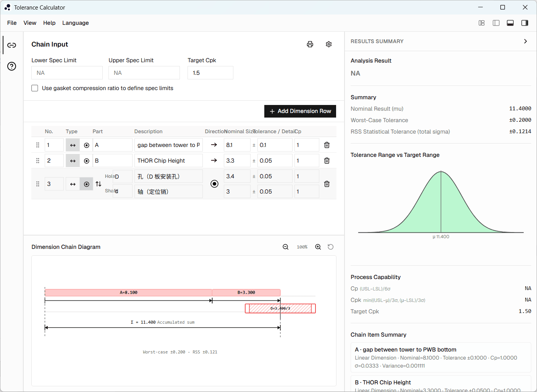Screen dimensions: 537x392
Task: Click the Nominal Result value 11.4000
Action: 520,109
